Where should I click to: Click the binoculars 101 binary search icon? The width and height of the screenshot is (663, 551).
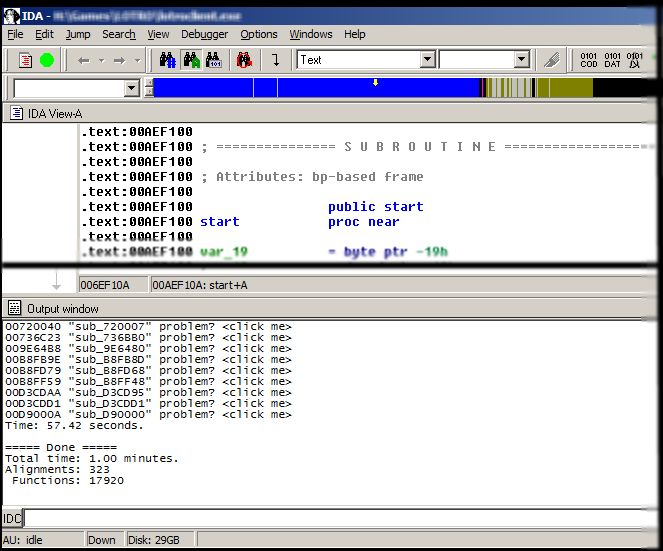[214, 60]
